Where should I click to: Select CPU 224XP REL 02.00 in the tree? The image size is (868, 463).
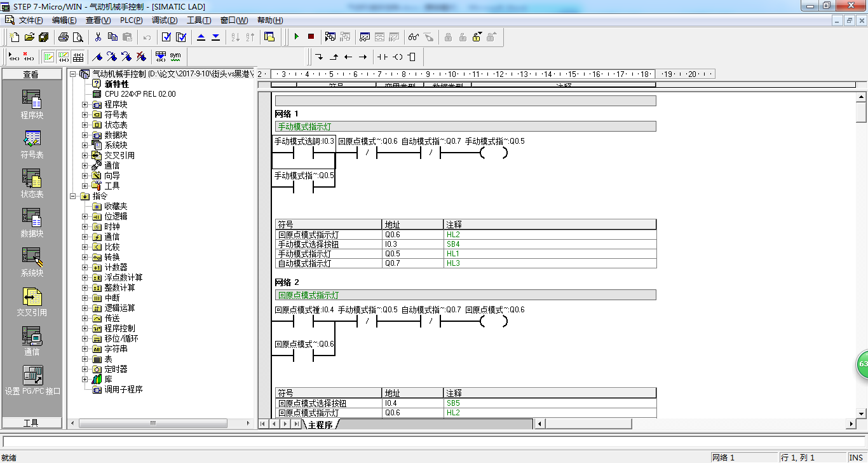point(140,94)
